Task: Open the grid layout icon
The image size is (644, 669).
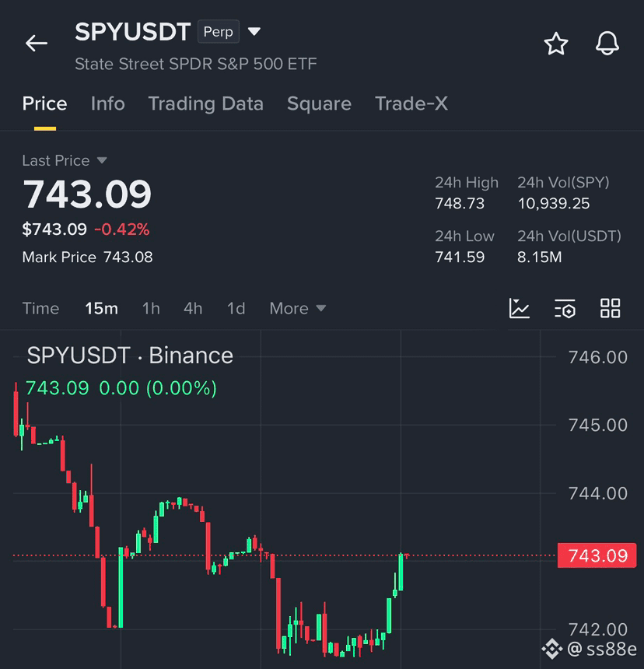Action: (611, 308)
